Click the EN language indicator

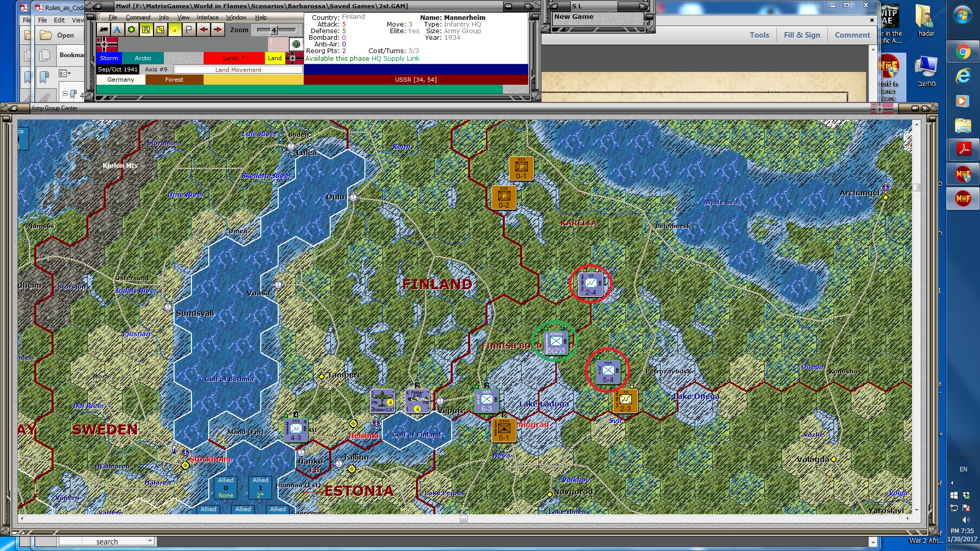963,469
